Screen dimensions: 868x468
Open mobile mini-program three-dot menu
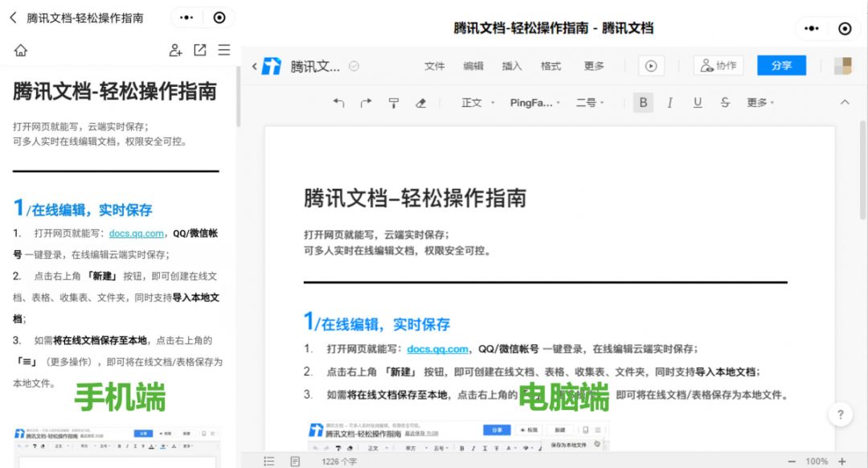(x=186, y=18)
